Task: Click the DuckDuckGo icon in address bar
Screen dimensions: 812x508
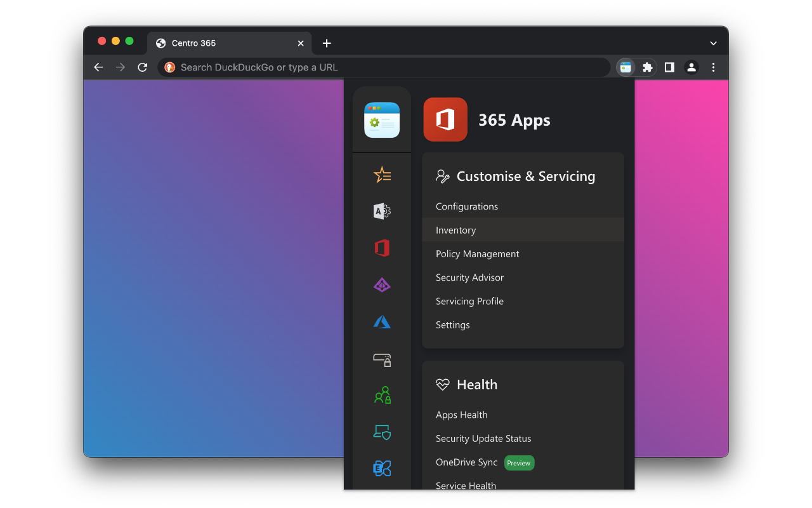Action: point(170,67)
